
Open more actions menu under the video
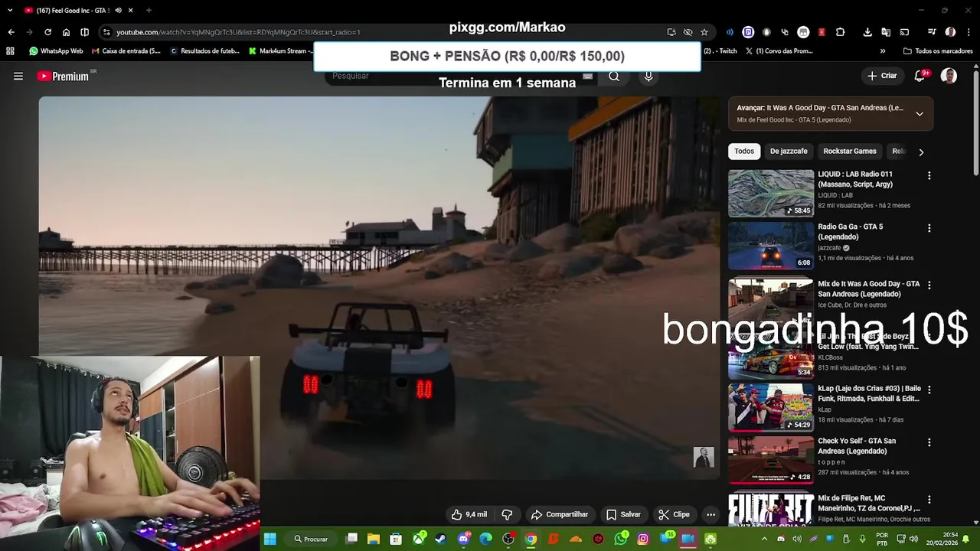coord(710,514)
